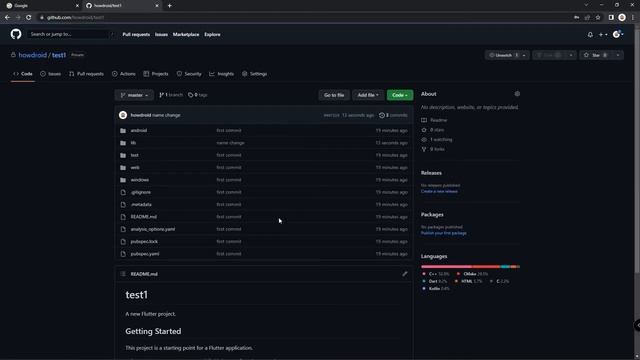This screenshot has height=360, width=640.
Task: Open the repository Settings tab
Action: (x=254, y=74)
